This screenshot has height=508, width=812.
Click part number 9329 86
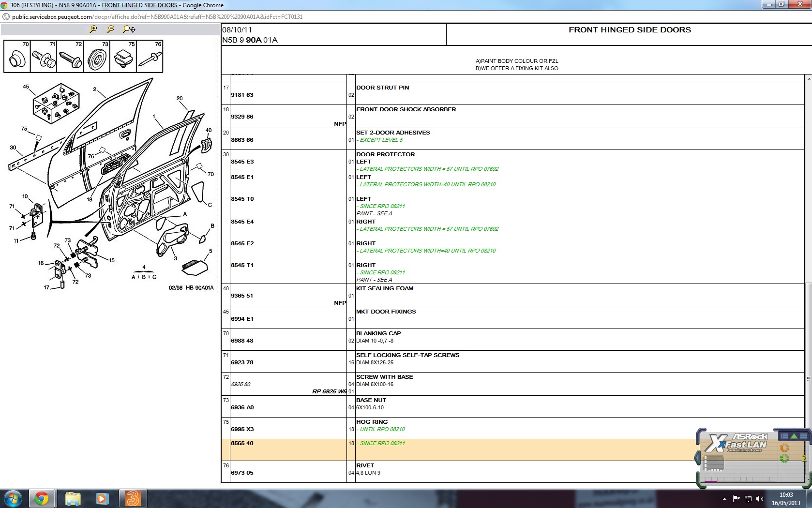(x=242, y=117)
